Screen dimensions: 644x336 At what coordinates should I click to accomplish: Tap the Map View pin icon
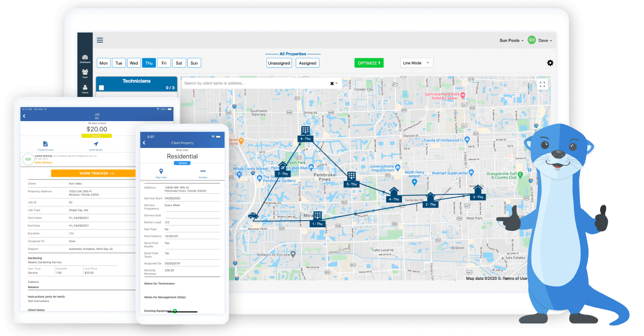161,171
